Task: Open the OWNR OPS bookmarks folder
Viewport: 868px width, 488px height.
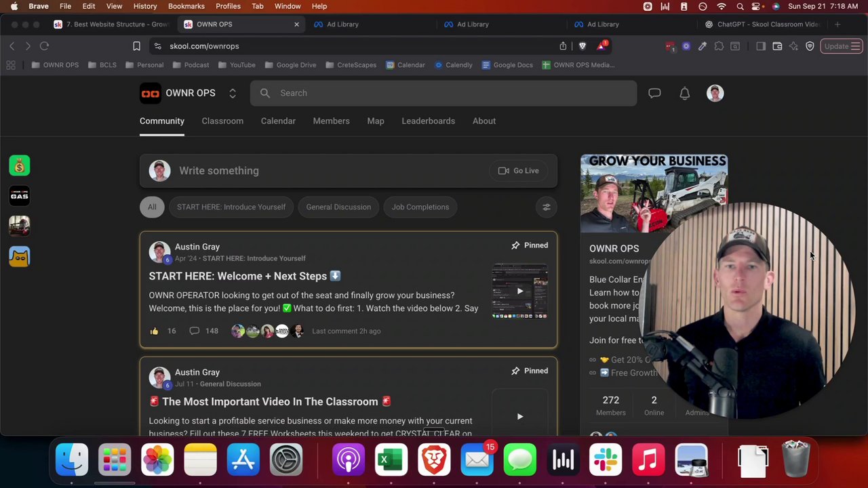Action: 54,65
